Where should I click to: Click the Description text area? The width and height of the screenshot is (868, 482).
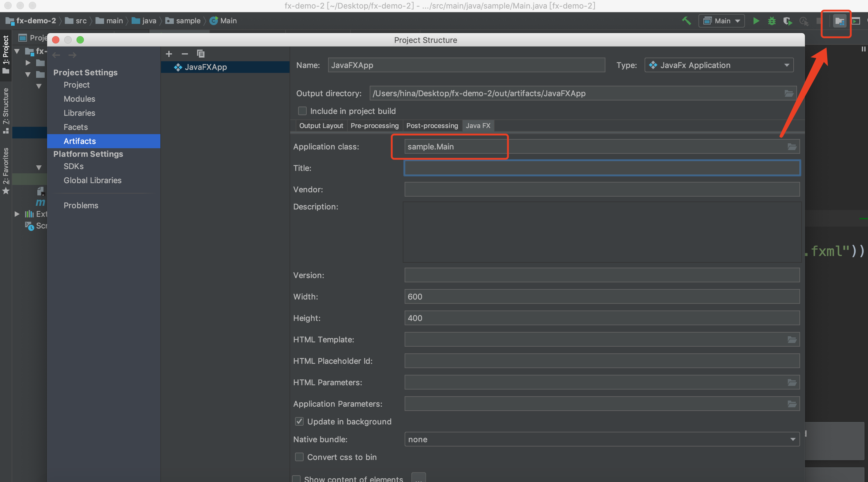click(602, 232)
